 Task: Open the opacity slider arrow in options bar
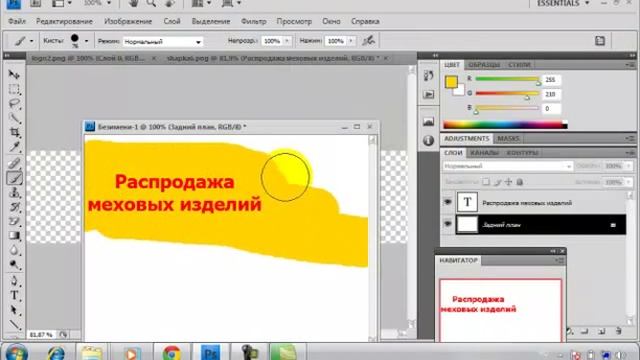(287, 41)
